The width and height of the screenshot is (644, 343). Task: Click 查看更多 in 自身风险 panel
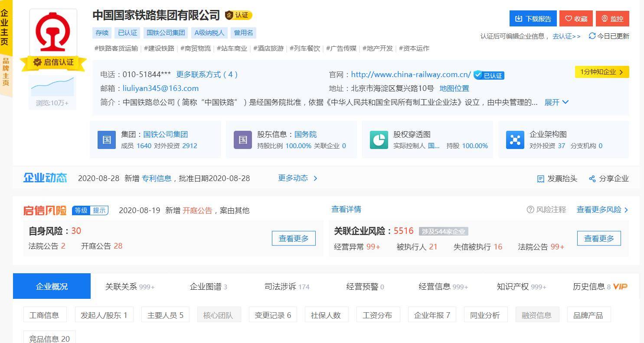click(294, 239)
